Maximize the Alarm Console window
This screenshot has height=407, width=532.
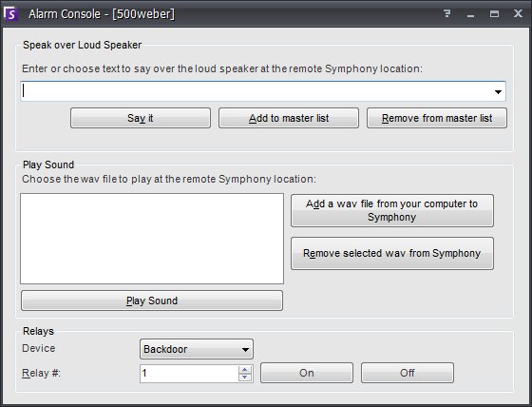point(494,14)
